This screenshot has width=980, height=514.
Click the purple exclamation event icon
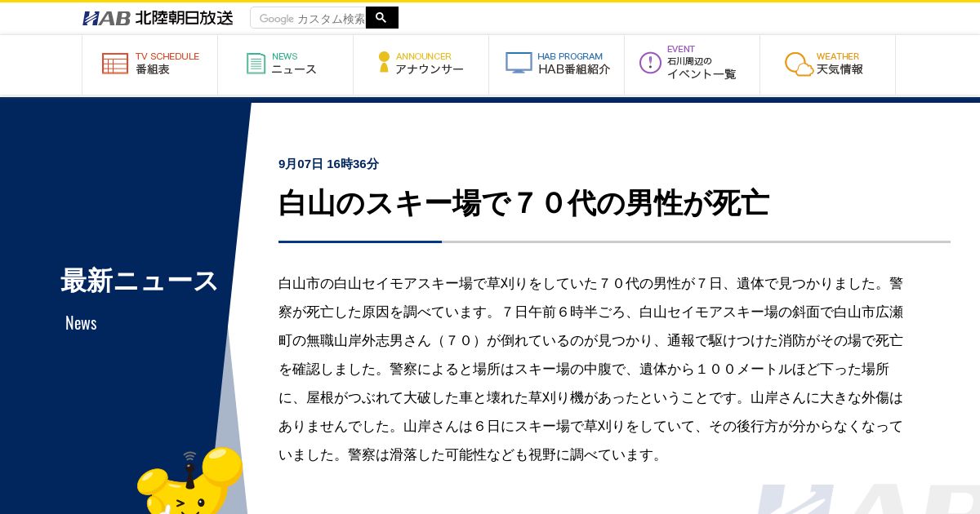click(650, 63)
